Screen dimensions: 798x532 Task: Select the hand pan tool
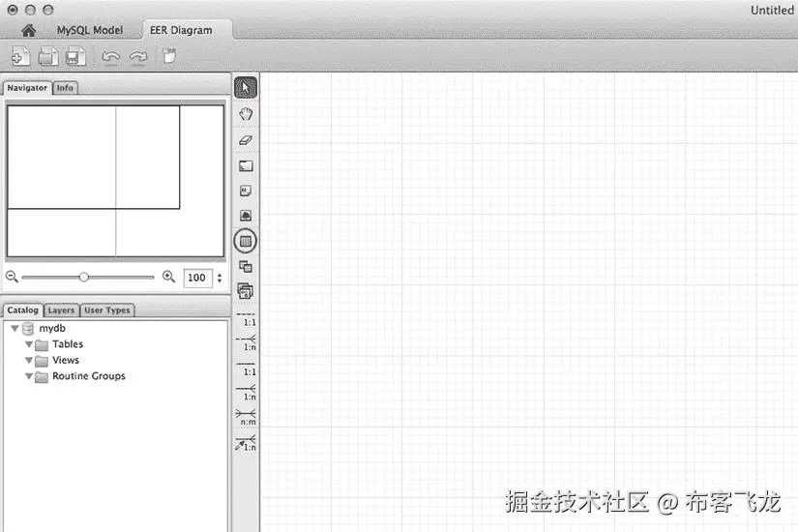click(246, 114)
